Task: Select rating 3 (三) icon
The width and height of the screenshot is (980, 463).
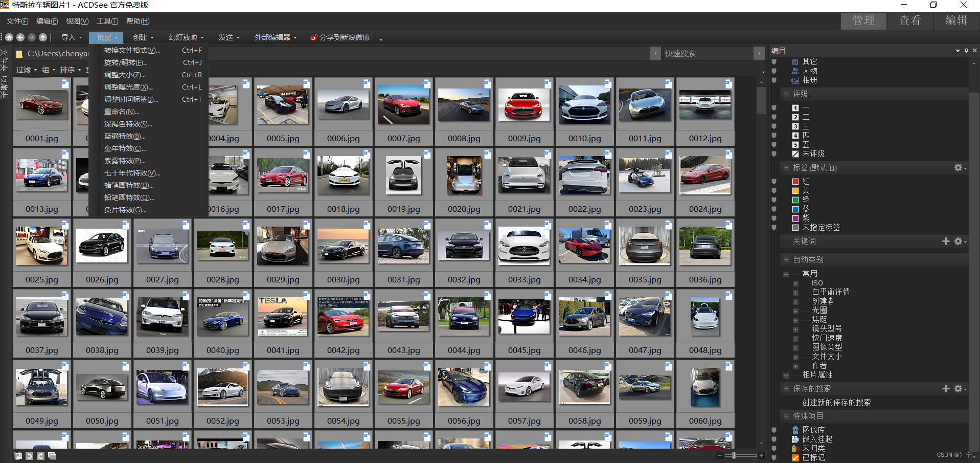Action: coord(795,126)
